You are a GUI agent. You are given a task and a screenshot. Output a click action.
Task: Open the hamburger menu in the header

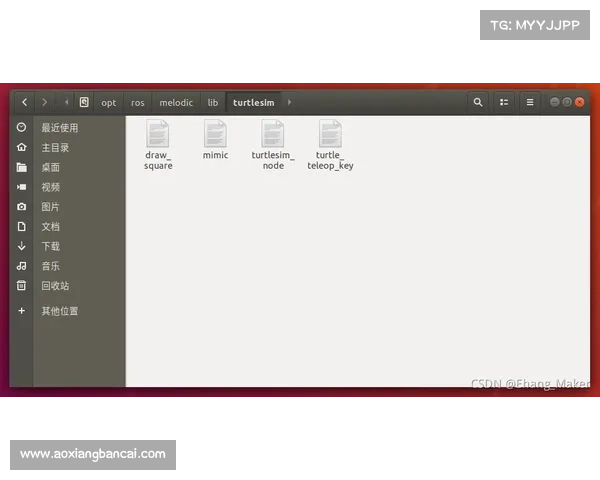click(530, 102)
